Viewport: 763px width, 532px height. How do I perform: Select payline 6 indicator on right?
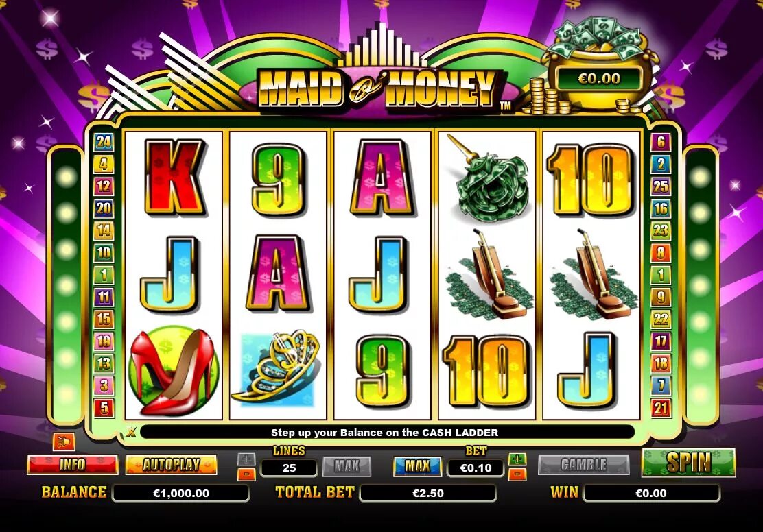[661, 142]
